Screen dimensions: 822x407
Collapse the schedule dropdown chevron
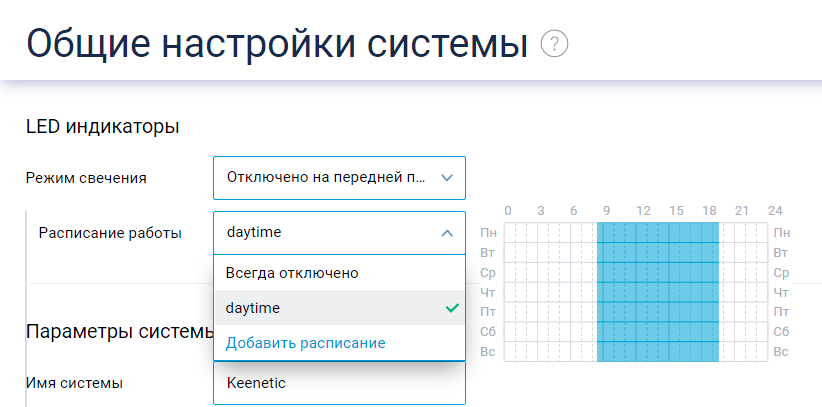(446, 233)
